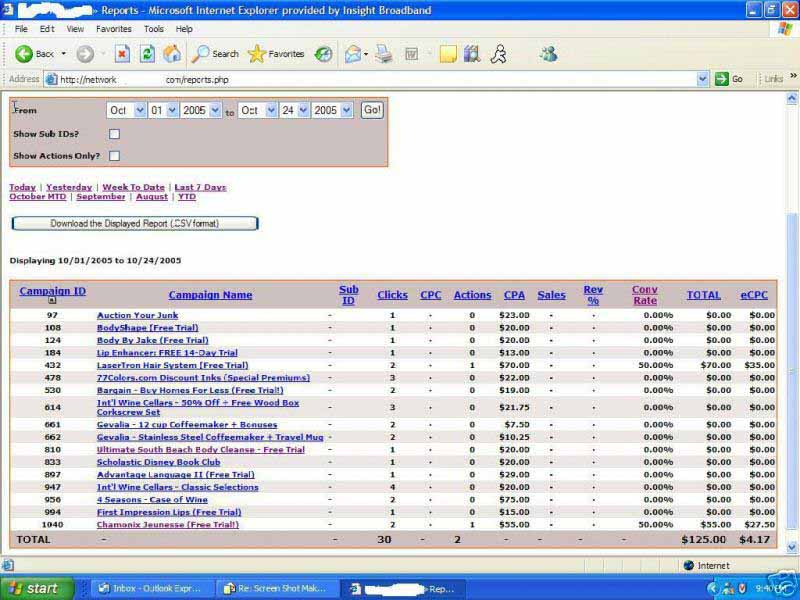Image resolution: width=800 pixels, height=600 pixels.
Task: Click the yellow note toolbar icon
Action: pos(447,54)
